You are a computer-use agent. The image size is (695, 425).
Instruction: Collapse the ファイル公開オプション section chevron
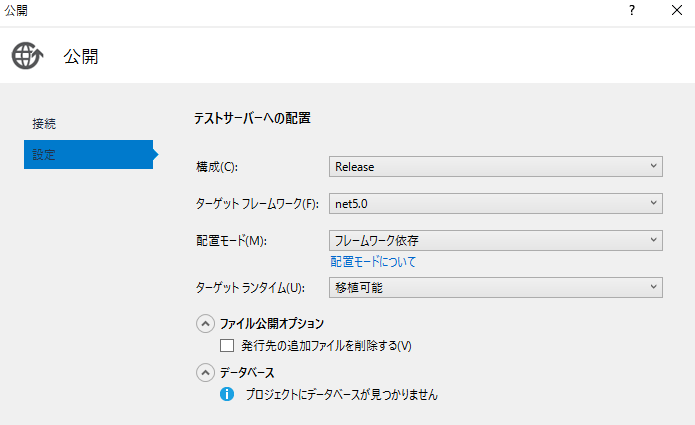coord(205,324)
